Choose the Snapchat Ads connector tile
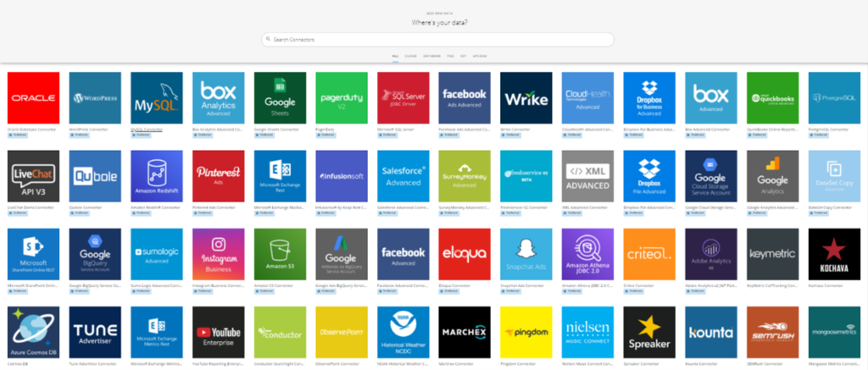 526,254
